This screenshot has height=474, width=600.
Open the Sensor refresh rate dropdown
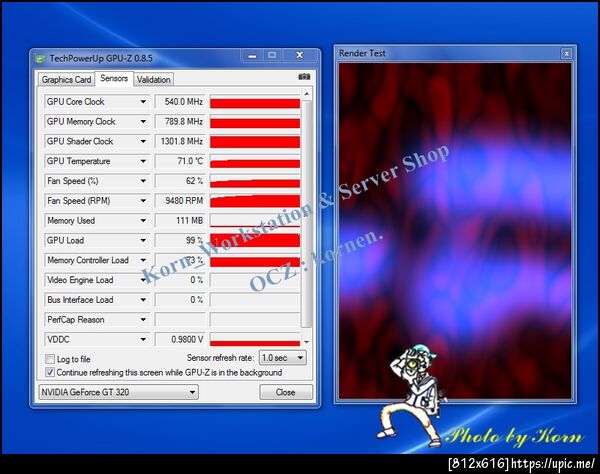pyautogui.click(x=282, y=358)
